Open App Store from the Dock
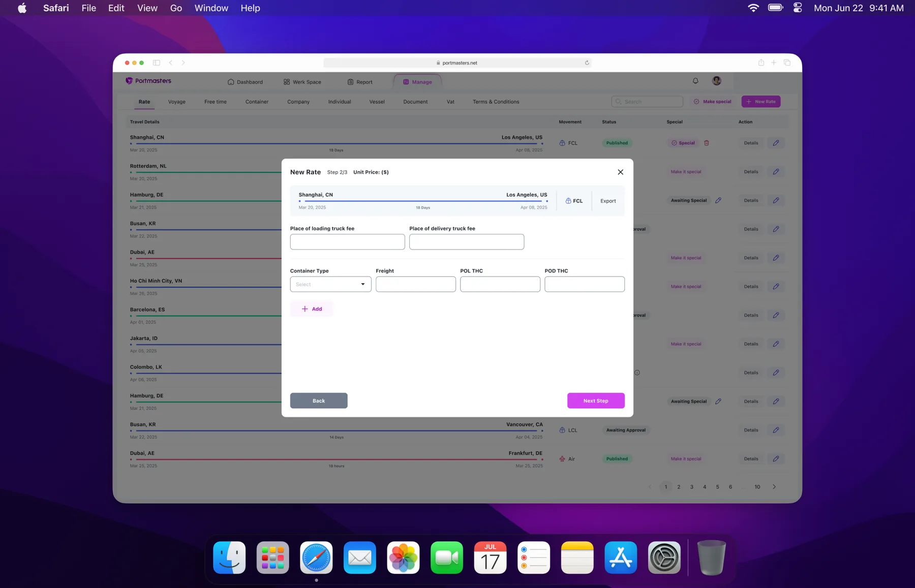The image size is (915, 588). click(x=621, y=558)
